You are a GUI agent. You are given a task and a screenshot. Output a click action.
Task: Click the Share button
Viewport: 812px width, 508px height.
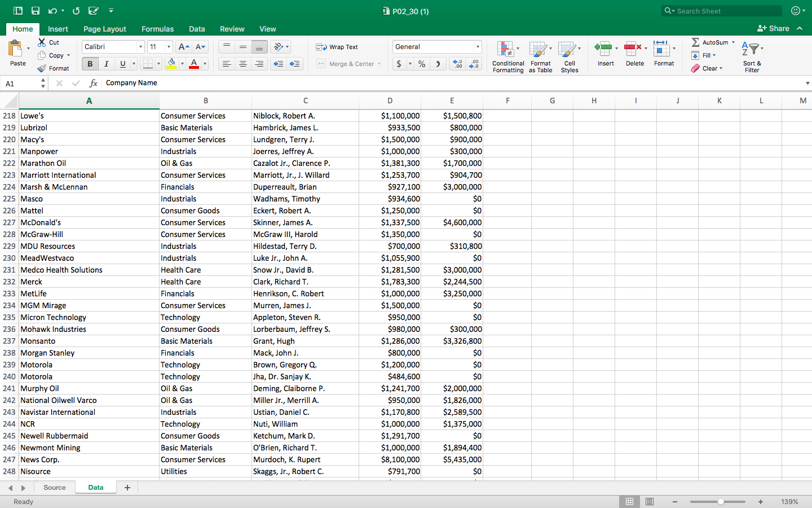pos(774,28)
